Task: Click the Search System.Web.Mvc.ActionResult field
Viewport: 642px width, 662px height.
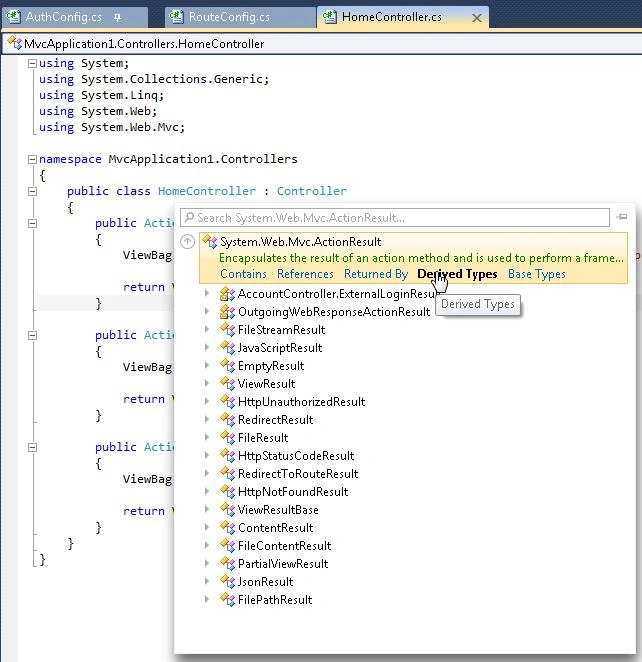Action: tap(395, 217)
